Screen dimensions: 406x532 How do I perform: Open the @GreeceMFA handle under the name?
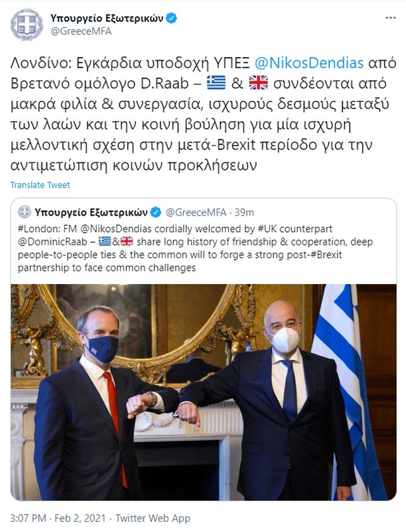(x=81, y=32)
